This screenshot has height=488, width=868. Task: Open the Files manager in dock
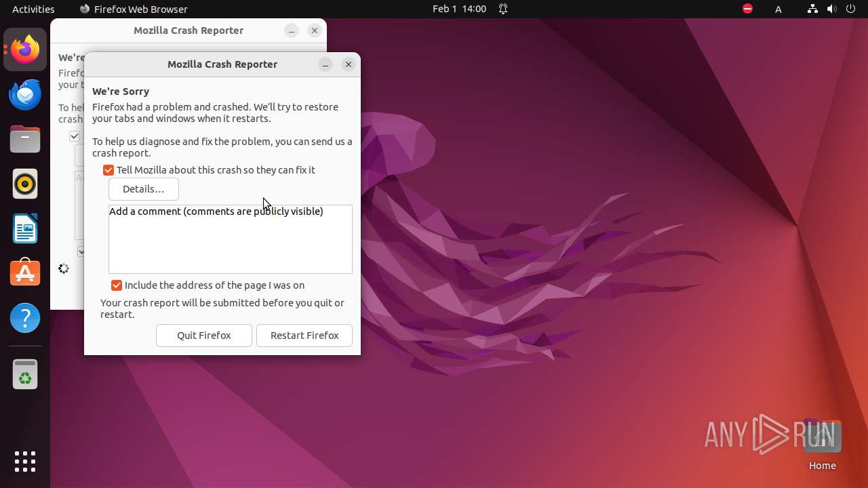[x=25, y=140]
